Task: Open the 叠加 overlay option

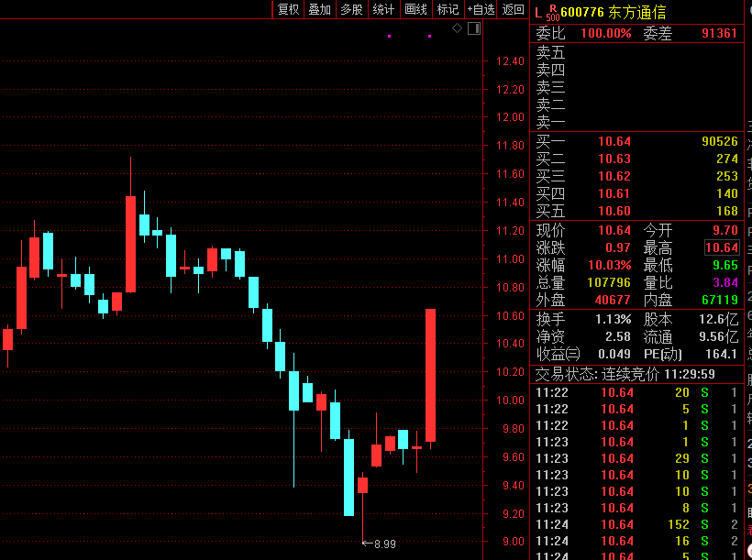Action: click(x=319, y=9)
